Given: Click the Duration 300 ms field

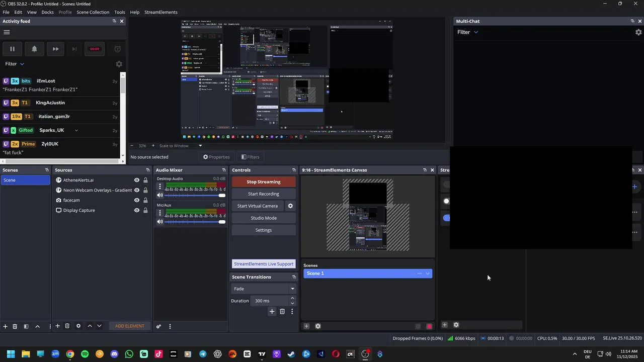Looking at the screenshot, I should point(270,301).
